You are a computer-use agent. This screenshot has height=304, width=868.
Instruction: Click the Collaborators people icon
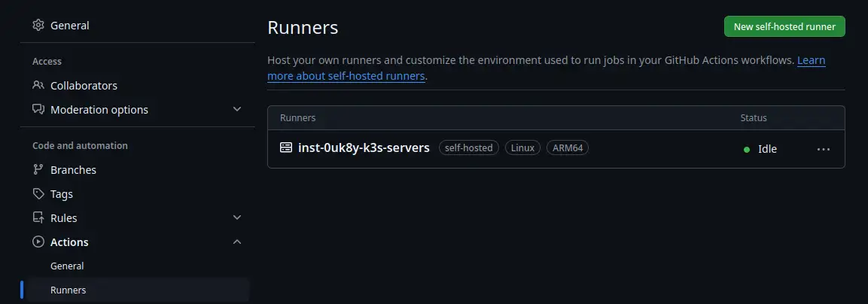[x=38, y=85]
